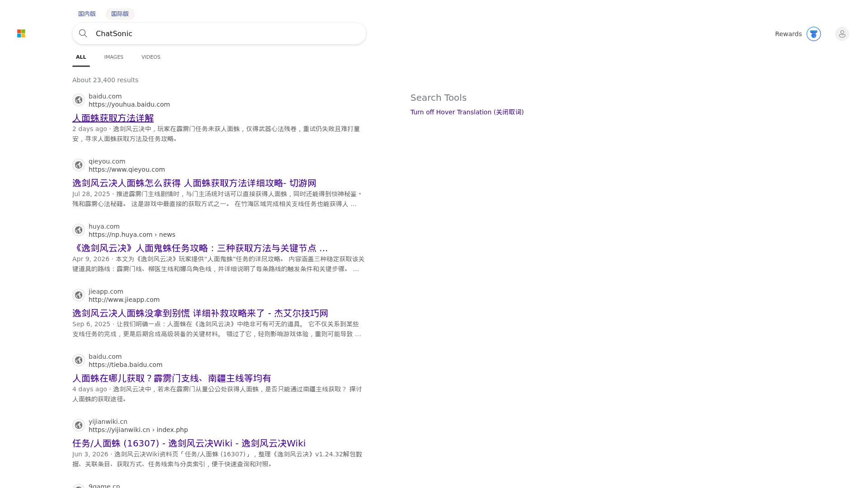Screen dimensions: 868x488
Task: Click the About 23,400 results text
Action: 105,80
